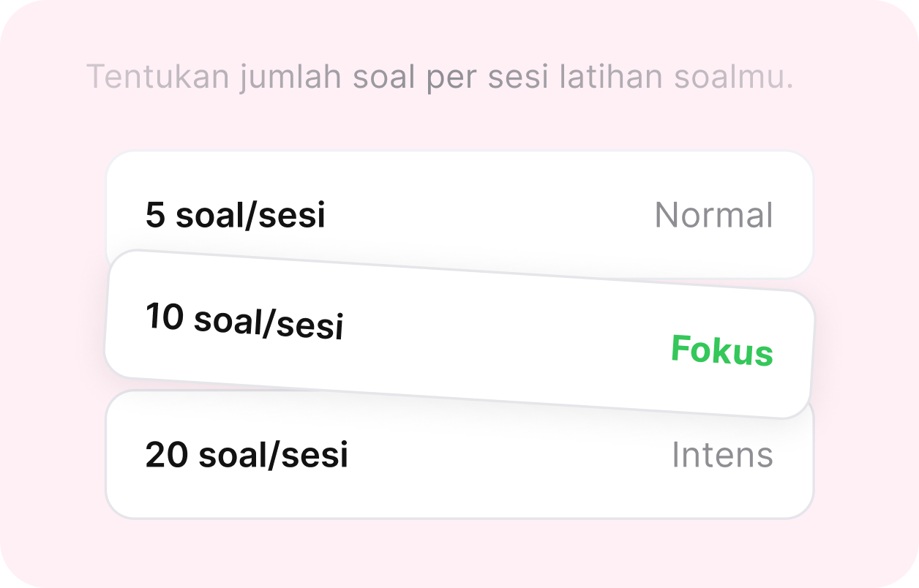The image size is (919, 588).
Task: Select the tilted Fokus card
Action: coord(459,335)
